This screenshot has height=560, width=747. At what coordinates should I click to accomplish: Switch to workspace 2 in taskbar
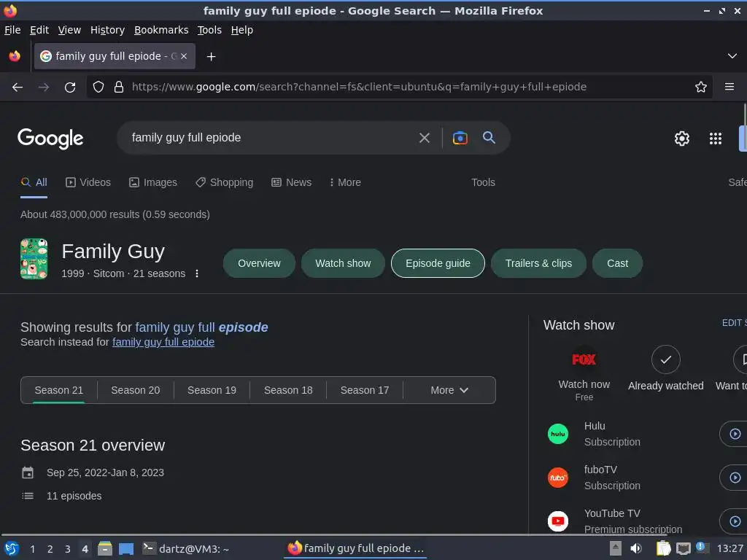[50, 549]
